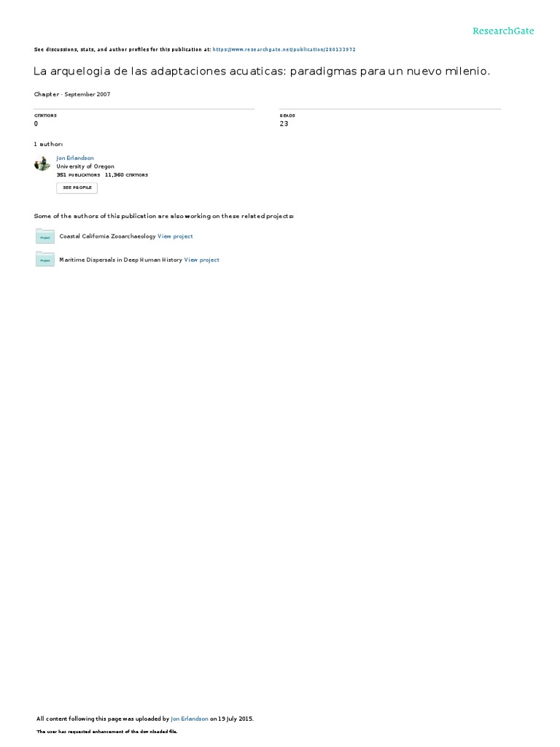Click Chapter September 2007 label
Viewport: 560px width, 747px height.
click(x=72, y=94)
